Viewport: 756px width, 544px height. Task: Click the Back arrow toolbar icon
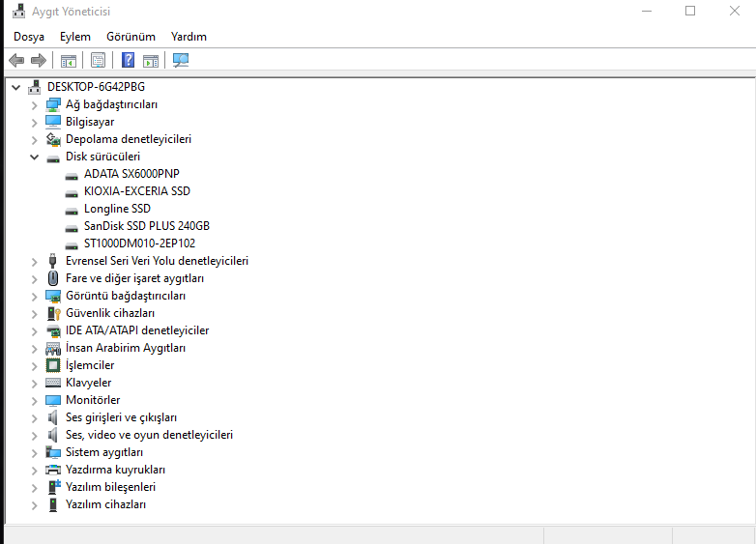(x=16, y=60)
